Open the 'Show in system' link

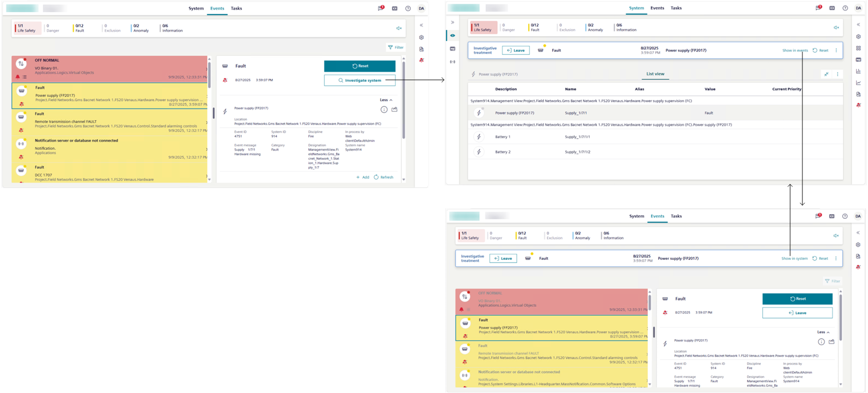(794, 258)
